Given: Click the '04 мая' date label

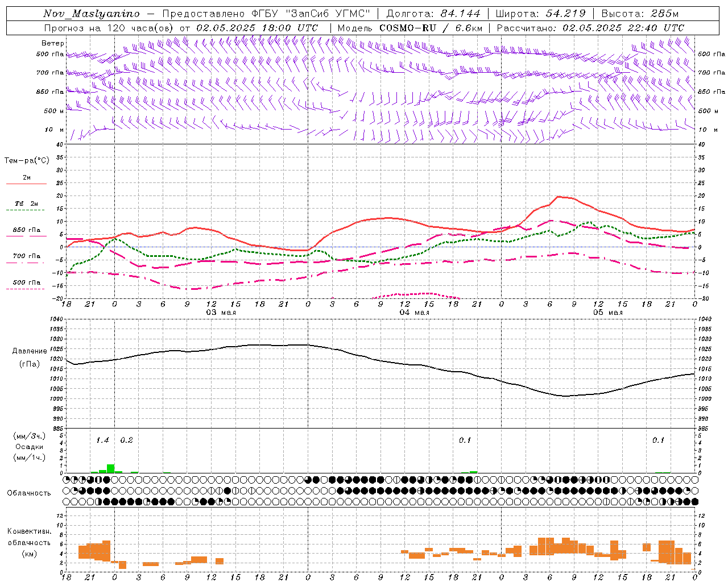Looking at the screenshot, I should [x=414, y=313].
